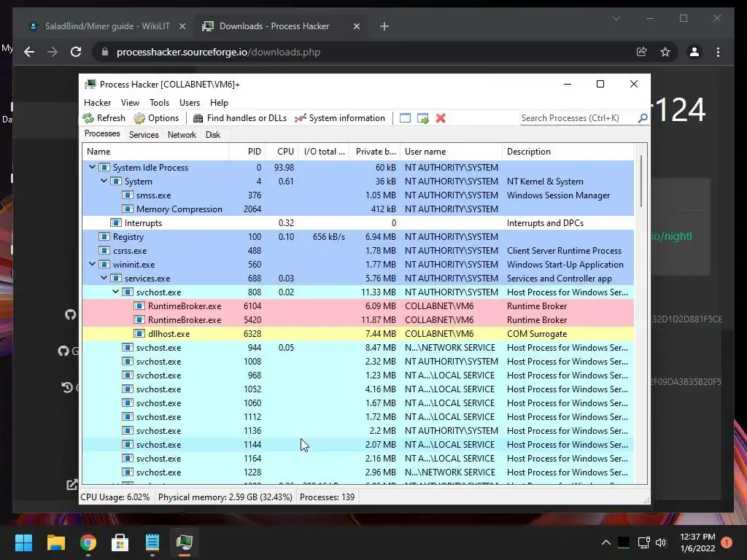
Task: Switch to the Services tab
Action: point(144,135)
